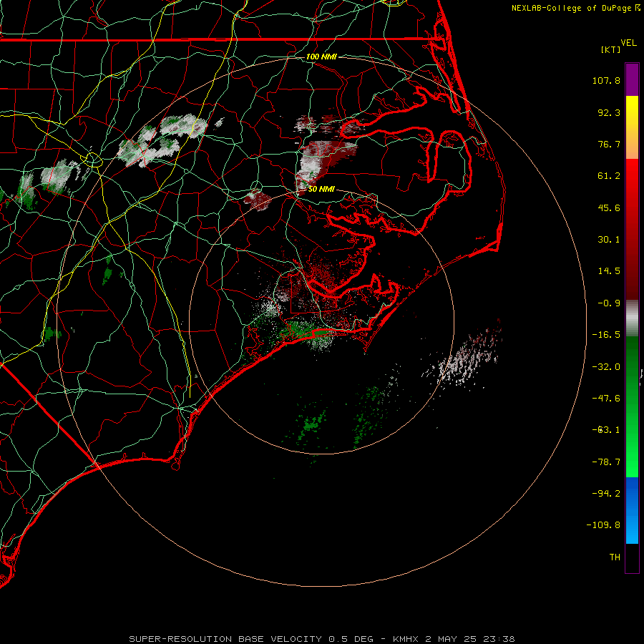Click the 14.5 legend value
This screenshot has width=644, height=644.
(609, 271)
